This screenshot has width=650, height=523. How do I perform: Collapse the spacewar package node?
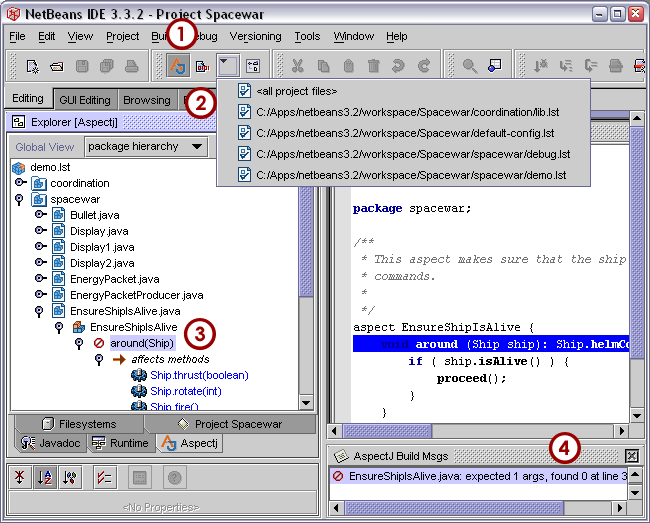(20, 199)
